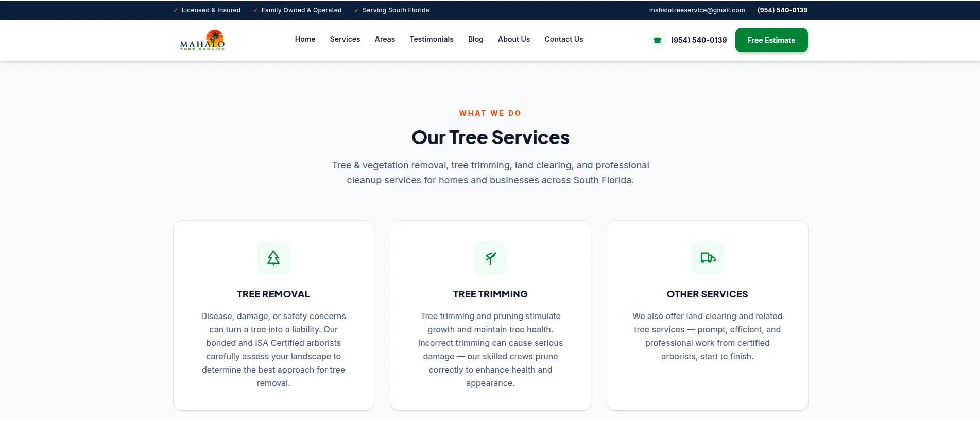Screen dimensions: 980x421
Task: Click the top bar phone number
Action: click(782, 10)
